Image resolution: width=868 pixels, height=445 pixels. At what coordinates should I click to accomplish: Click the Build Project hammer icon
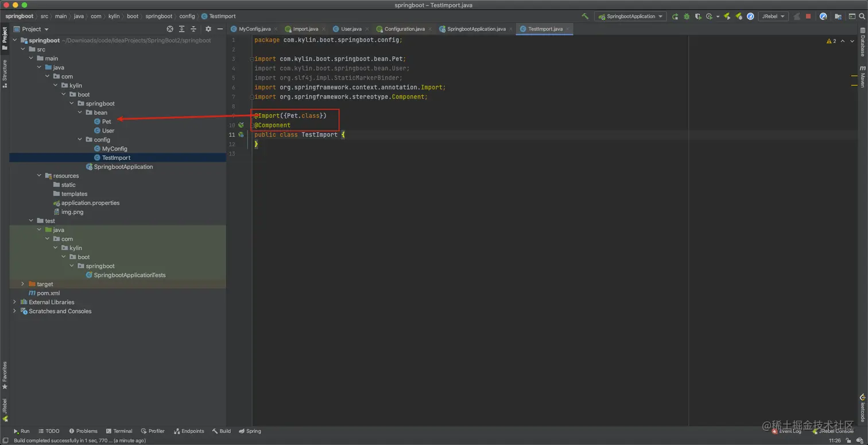[585, 16]
